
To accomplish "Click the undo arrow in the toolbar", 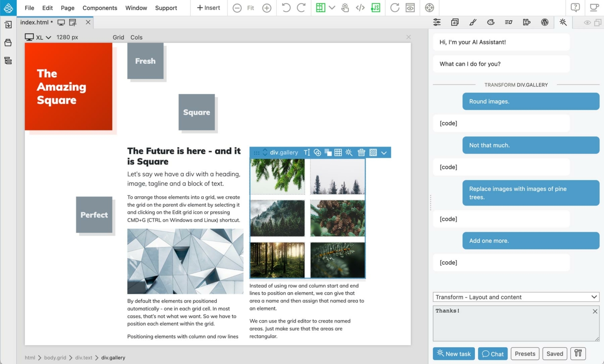I will click(286, 8).
